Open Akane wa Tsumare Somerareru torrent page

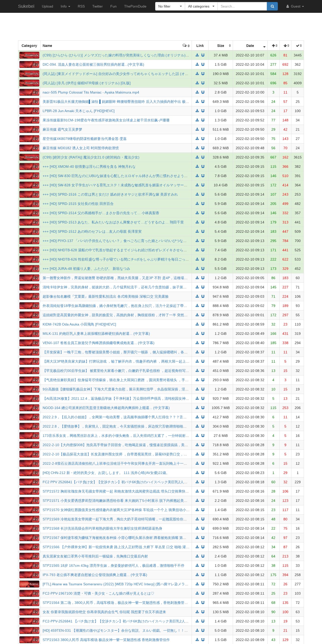(115, 584)
